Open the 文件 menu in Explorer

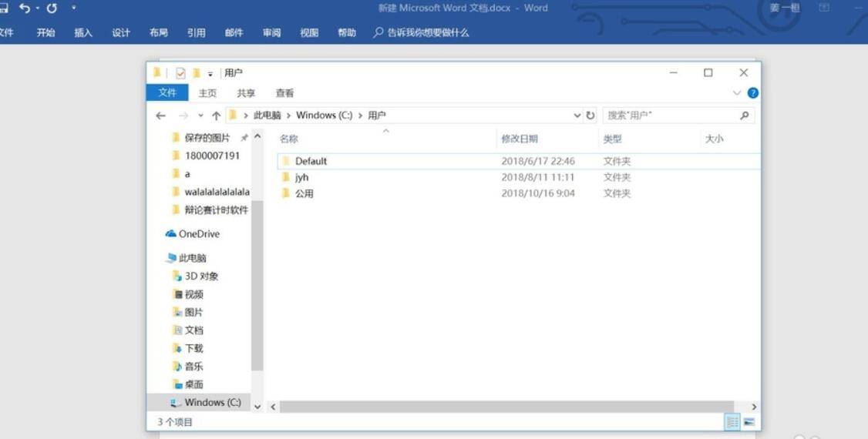pyautogui.click(x=167, y=93)
